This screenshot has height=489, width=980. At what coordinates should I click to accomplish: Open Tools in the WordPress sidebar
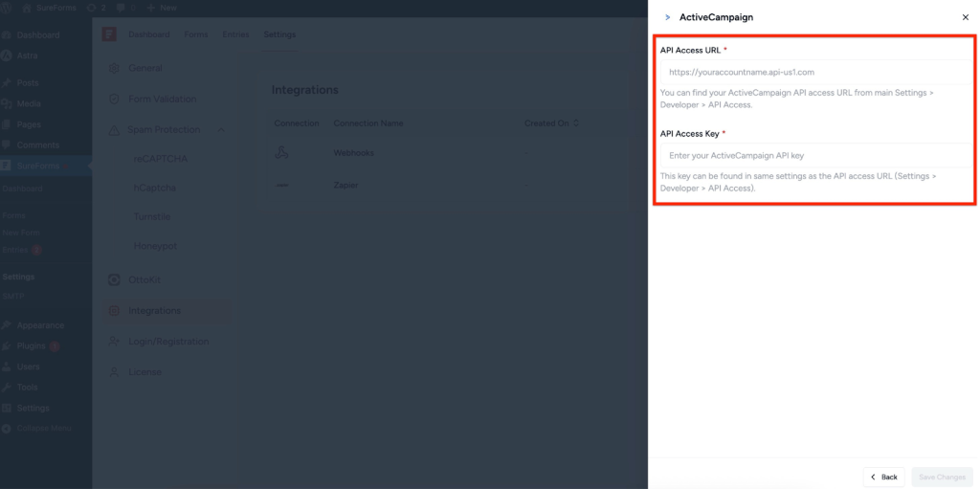coord(28,387)
